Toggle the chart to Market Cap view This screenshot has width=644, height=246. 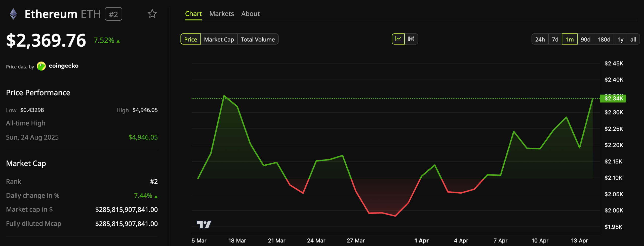[219, 39]
